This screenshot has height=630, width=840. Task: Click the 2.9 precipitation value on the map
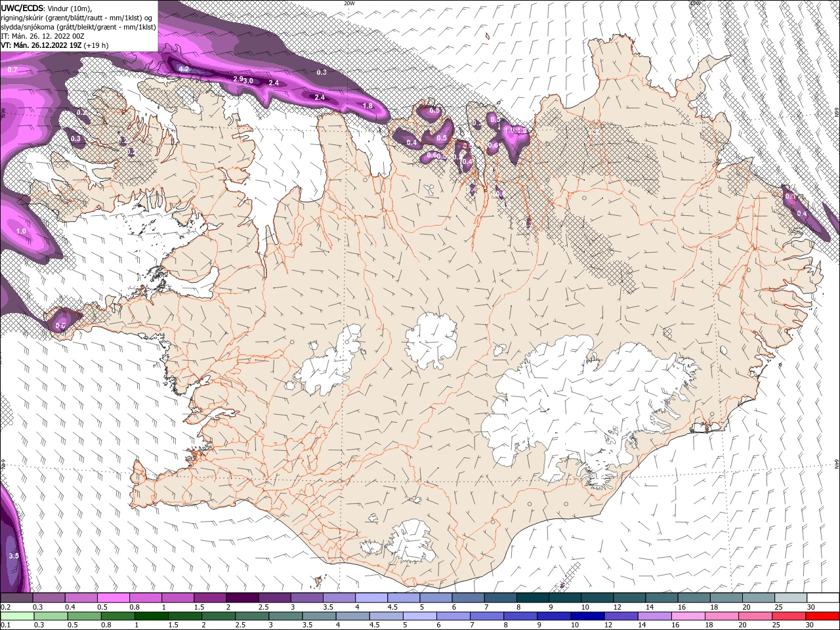[x=238, y=79]
